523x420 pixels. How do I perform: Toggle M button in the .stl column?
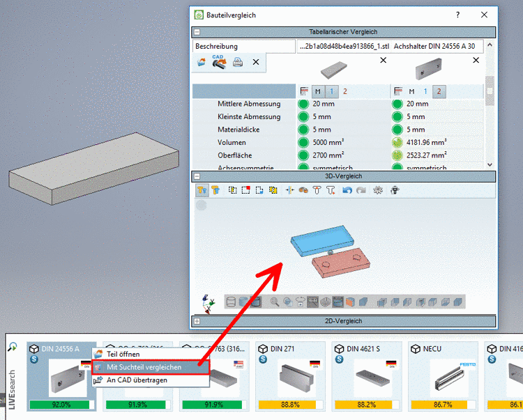[318, 91]
